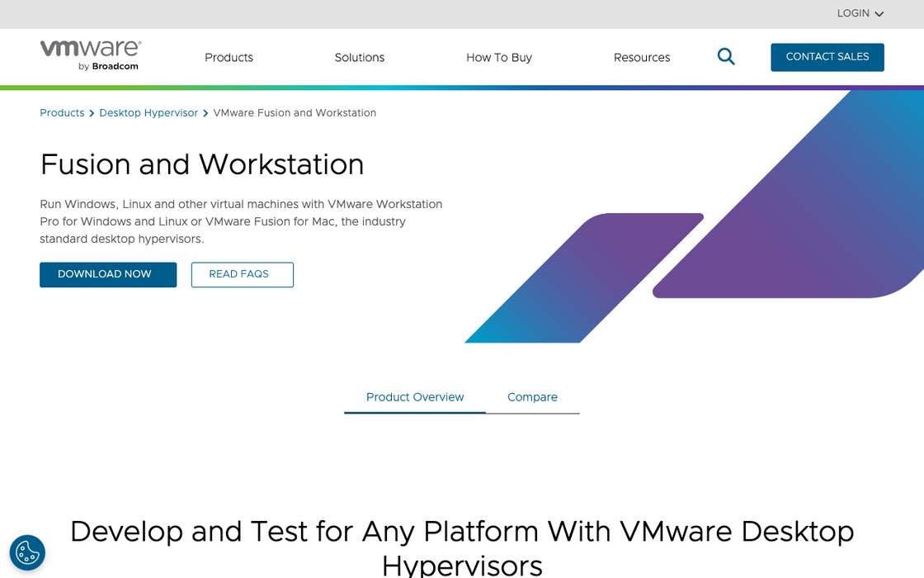
Task: Click the READ FAQS button
Action: click(x=243, y=275)
